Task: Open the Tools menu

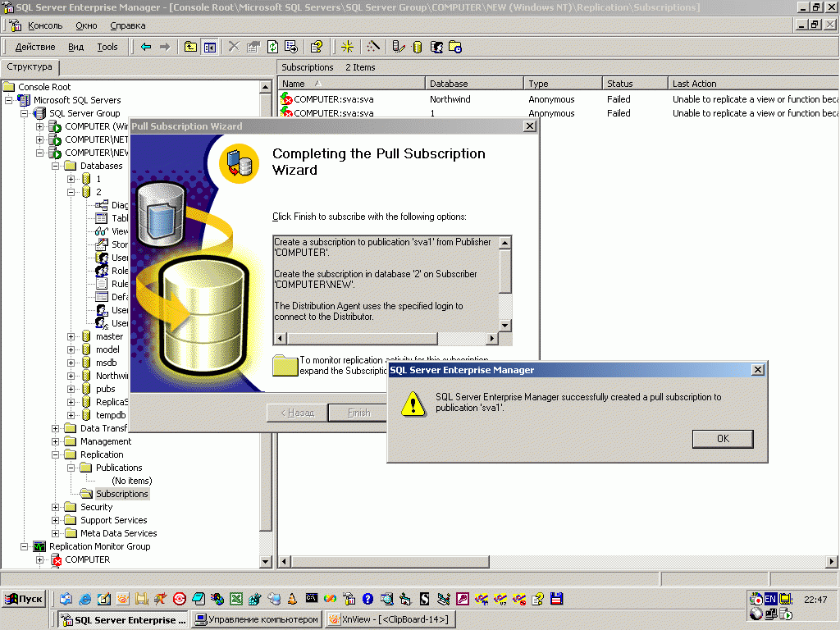Action: pos(107,47)
